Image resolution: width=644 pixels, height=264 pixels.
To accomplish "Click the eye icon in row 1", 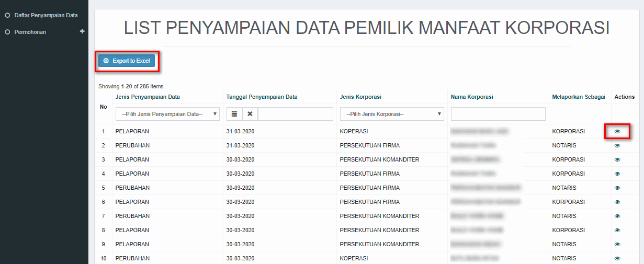I will [x=617, y=131].
